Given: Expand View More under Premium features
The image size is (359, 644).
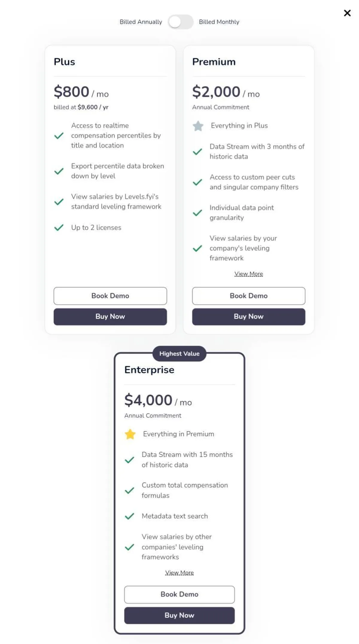Looking at the screenshot, I should 249,274.
